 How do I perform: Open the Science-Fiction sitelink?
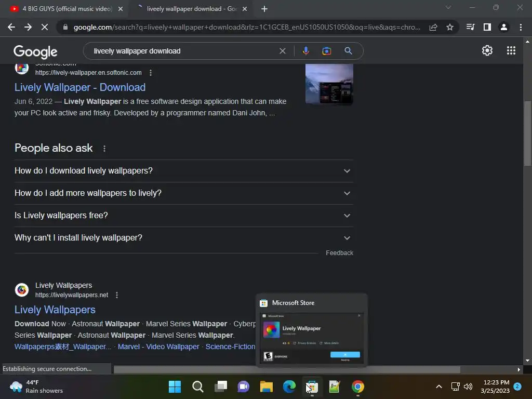(x=230, y=347)
